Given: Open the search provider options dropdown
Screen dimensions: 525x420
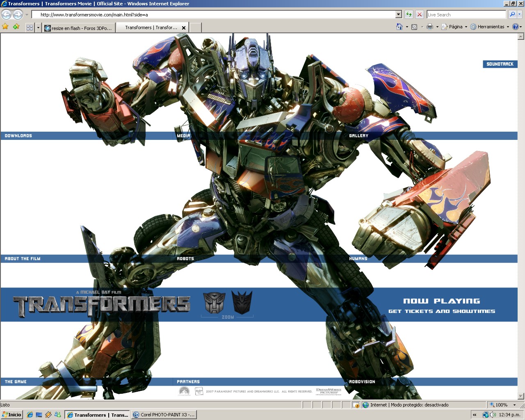Looking at the screenshot, I should click(x=520, y=15).
